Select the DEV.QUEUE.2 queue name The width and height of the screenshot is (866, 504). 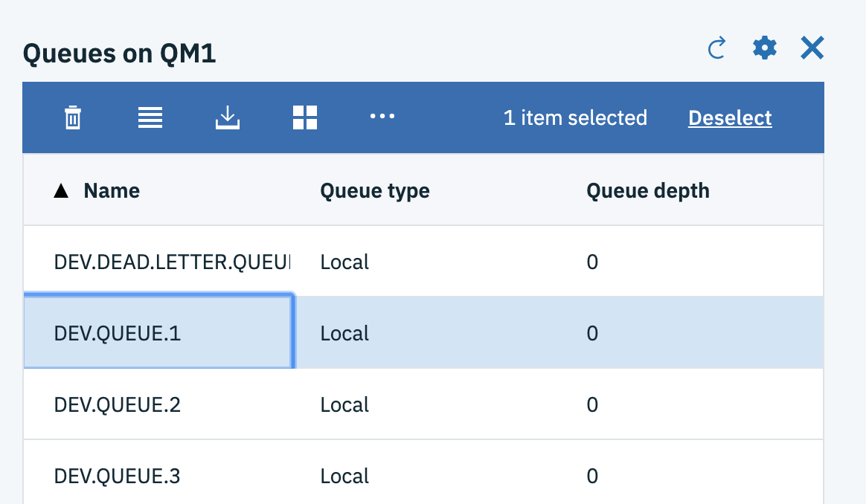(x=118, y=405)
